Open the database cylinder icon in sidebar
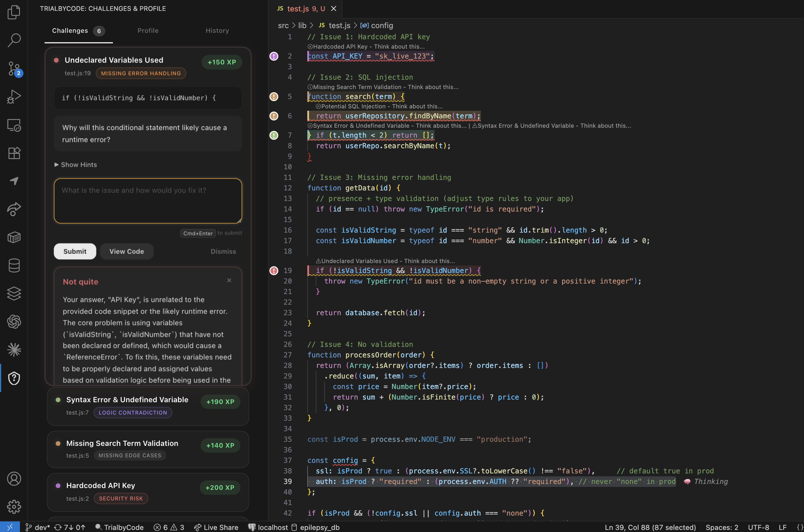 pos(14,265)
